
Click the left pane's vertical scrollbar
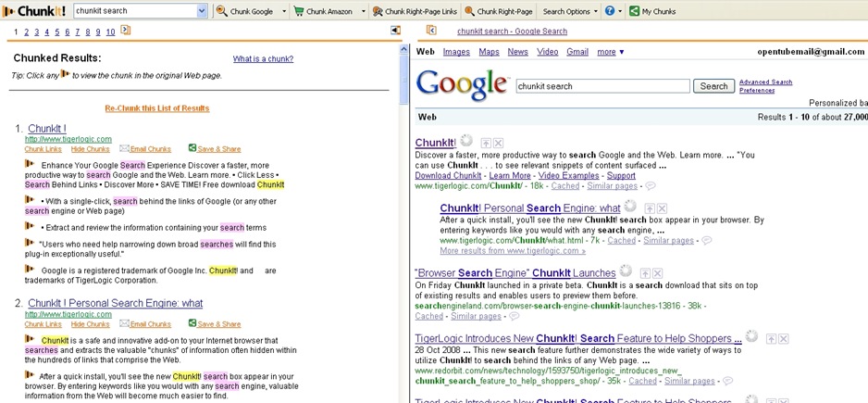[403, 232]
